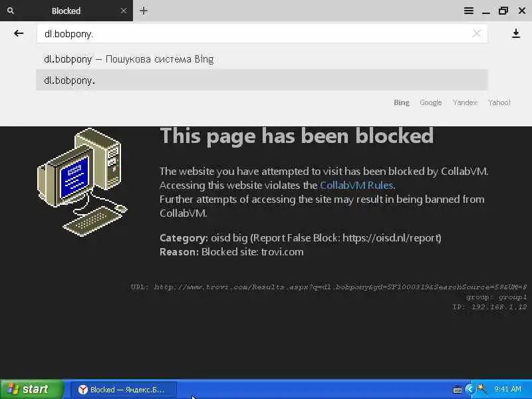The image size is (532, 399).
Task: Minimize the browser window
Action: (x=486, y=11)
